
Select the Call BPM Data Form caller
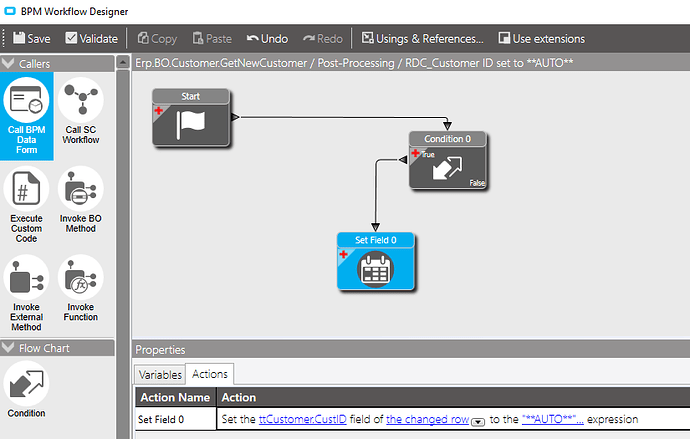point(26,116)
